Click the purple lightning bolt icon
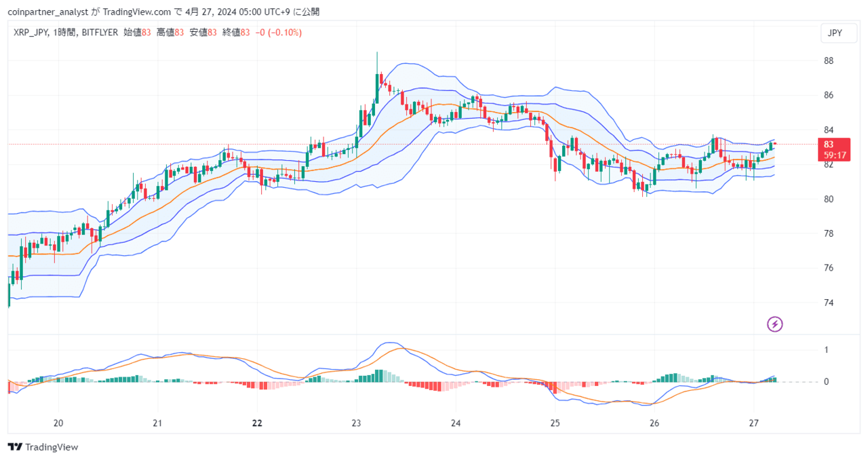868x460 pixels. point(775,324)
